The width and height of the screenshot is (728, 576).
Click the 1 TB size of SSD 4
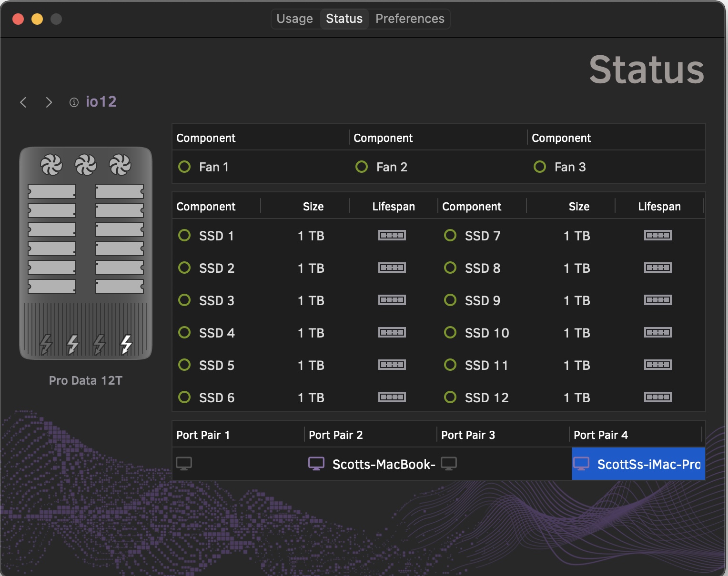[311, 333]
